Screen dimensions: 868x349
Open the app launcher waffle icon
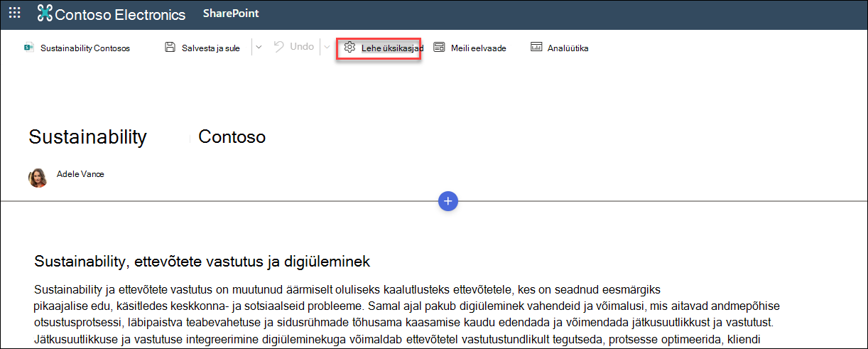point(14,14)
